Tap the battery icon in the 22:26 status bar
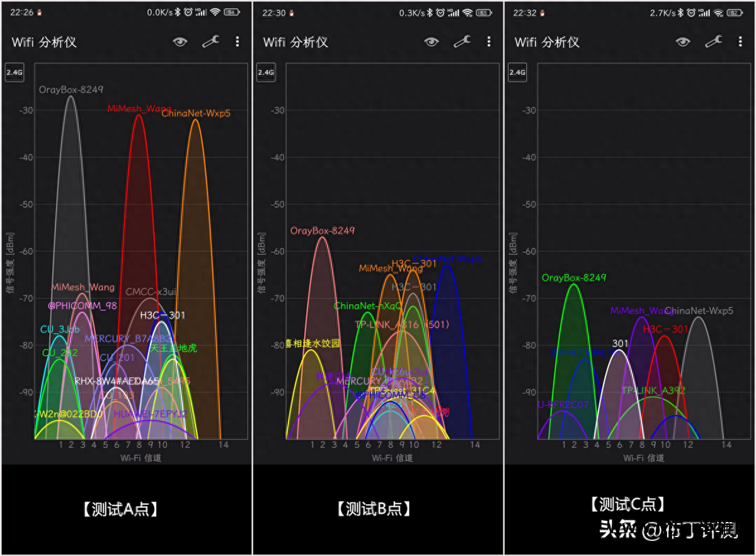 point(232,13)
